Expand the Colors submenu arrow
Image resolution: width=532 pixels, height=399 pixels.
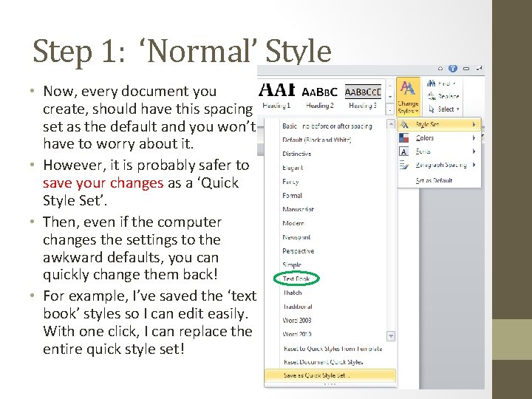coord(474,137)
